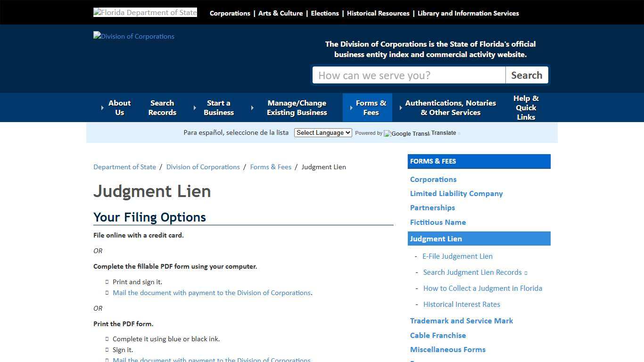Switch to the Historical Resources section
This screenshot has width=644, height=362.
tap(378, 13)
